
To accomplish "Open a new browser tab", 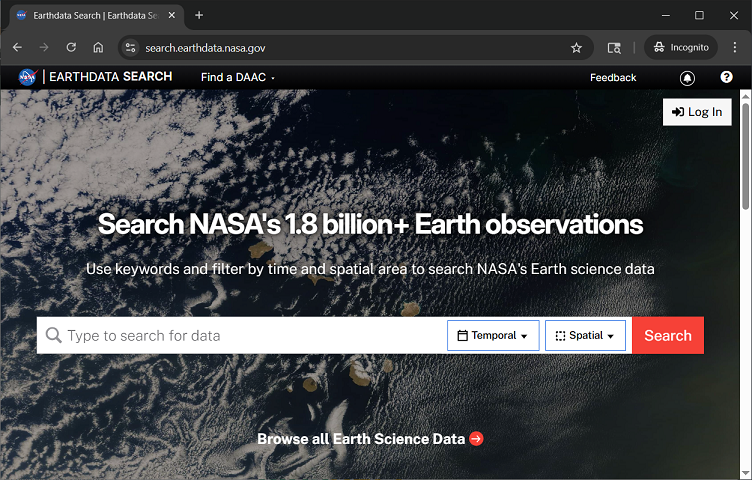I will coord(199,15).
